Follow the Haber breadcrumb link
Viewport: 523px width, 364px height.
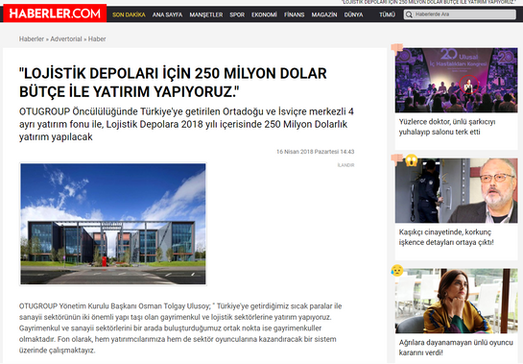pos(97,39)
